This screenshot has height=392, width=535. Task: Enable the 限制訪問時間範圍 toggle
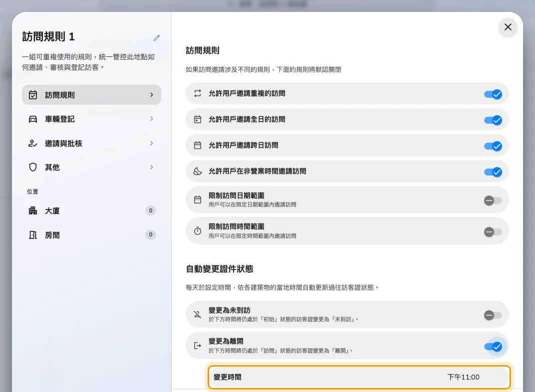tap(493, 232)
